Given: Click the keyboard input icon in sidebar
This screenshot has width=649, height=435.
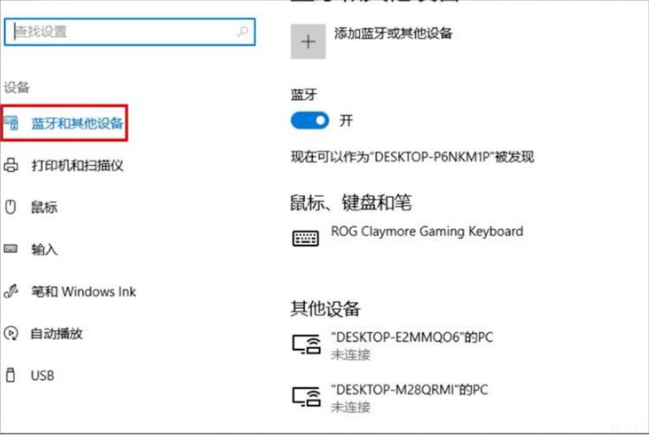Looking at the screenshot, I should point(11,249).
